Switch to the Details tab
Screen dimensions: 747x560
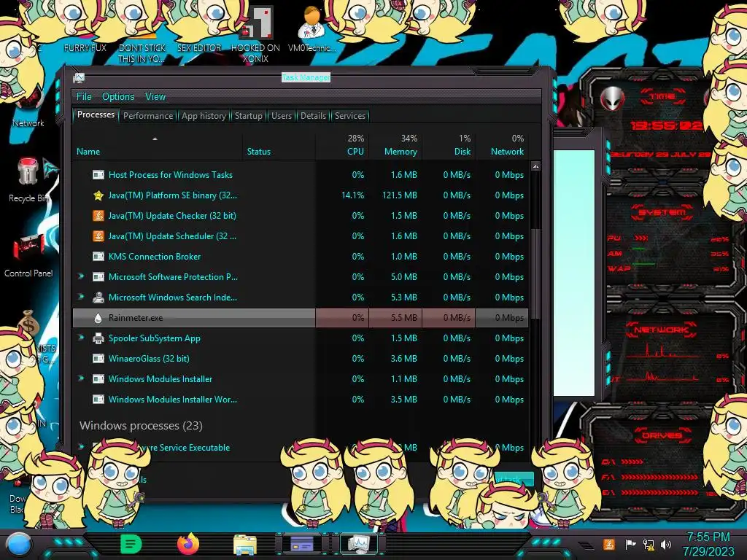coord(313,116)
